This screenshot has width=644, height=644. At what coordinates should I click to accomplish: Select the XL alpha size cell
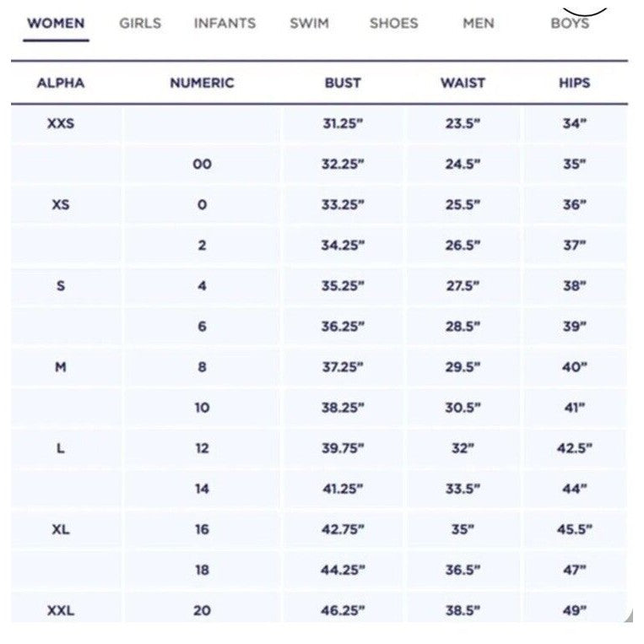click(61, 529)
